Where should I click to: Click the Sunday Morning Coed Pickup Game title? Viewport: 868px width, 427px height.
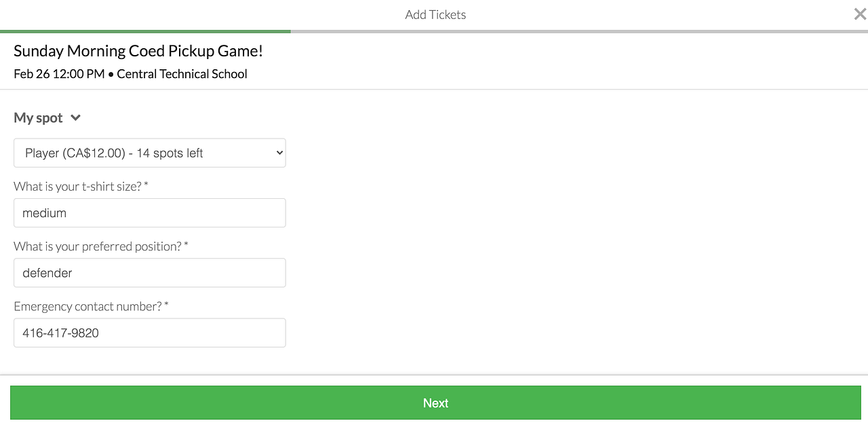pos(138,51)
